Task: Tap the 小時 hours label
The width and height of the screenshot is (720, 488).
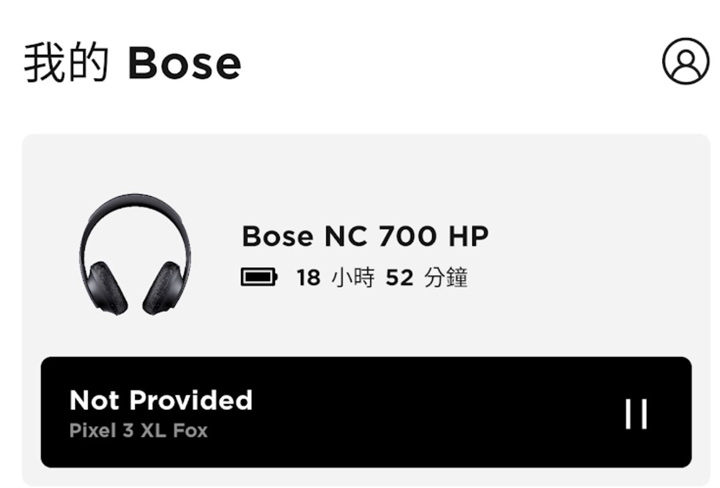Action: (352, 277)
